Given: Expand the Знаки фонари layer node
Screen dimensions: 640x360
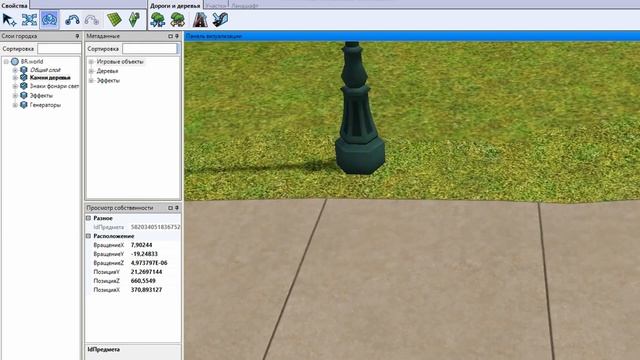Looking at the screenshot, I should click(x=15, y=86).
